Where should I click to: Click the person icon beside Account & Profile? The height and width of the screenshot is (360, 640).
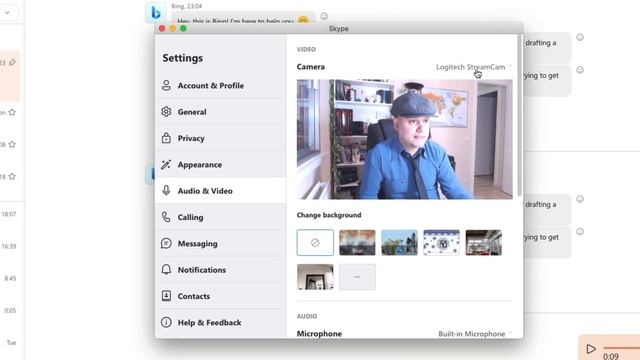[x=166, y=85]
